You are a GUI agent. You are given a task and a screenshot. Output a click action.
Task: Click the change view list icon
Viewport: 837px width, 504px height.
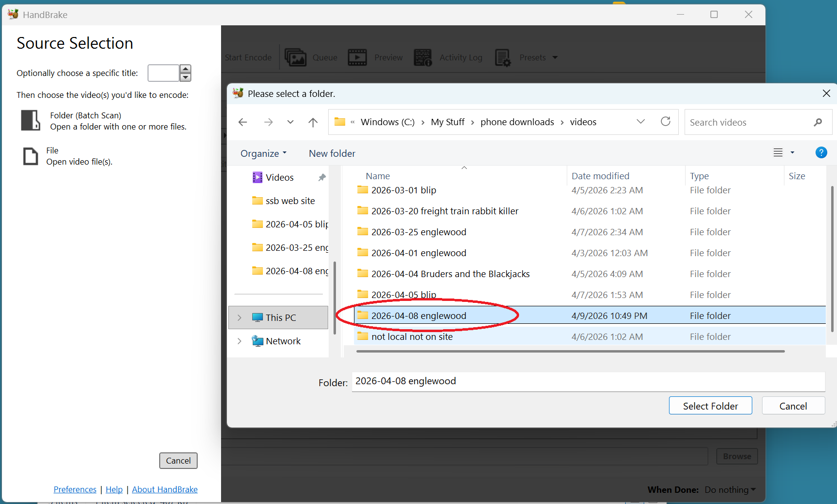(778, 153)
